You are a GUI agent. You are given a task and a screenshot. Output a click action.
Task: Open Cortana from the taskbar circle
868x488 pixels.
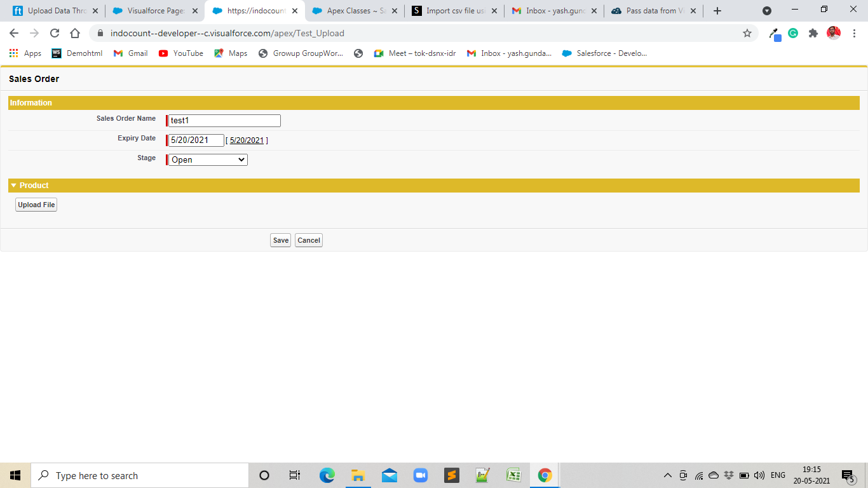click(264, 475)
